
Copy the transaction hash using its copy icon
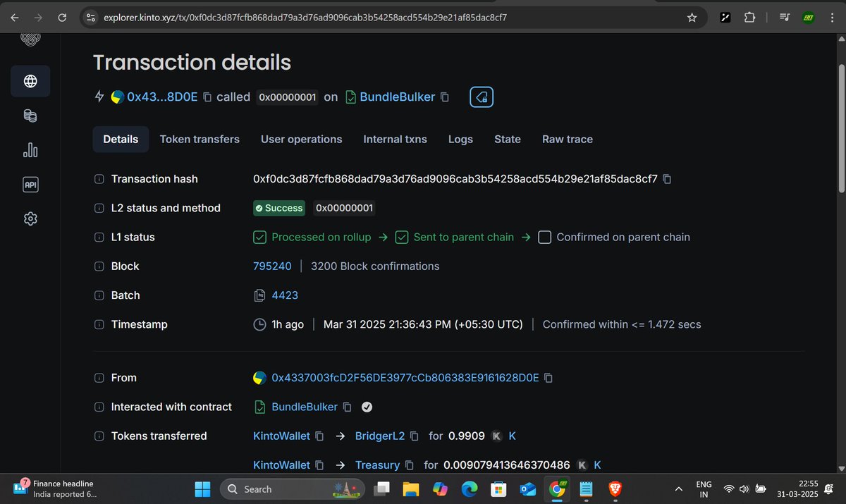coord(667,179)
